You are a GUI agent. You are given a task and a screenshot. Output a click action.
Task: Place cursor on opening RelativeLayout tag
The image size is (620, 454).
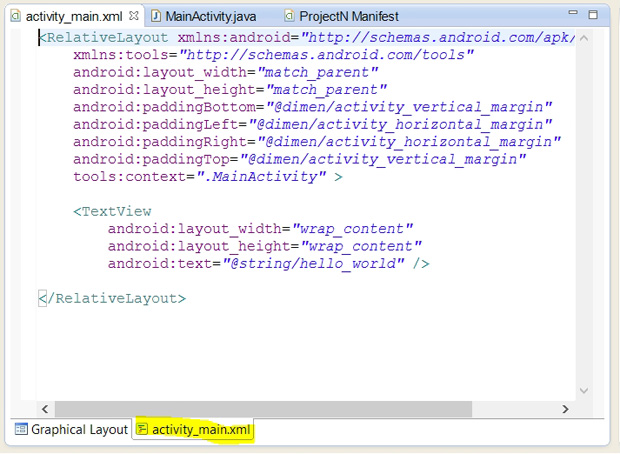click(104, 38)
